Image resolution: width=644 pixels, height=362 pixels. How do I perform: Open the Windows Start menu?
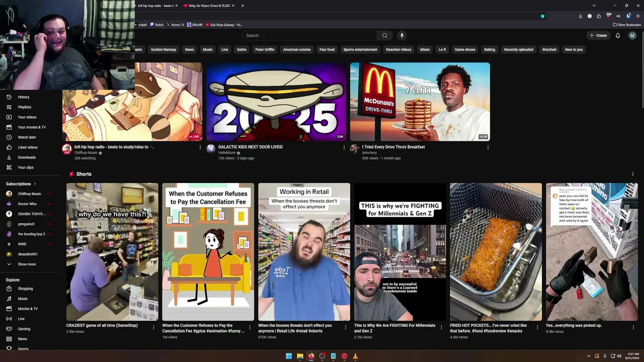click(x=289, y=356)
